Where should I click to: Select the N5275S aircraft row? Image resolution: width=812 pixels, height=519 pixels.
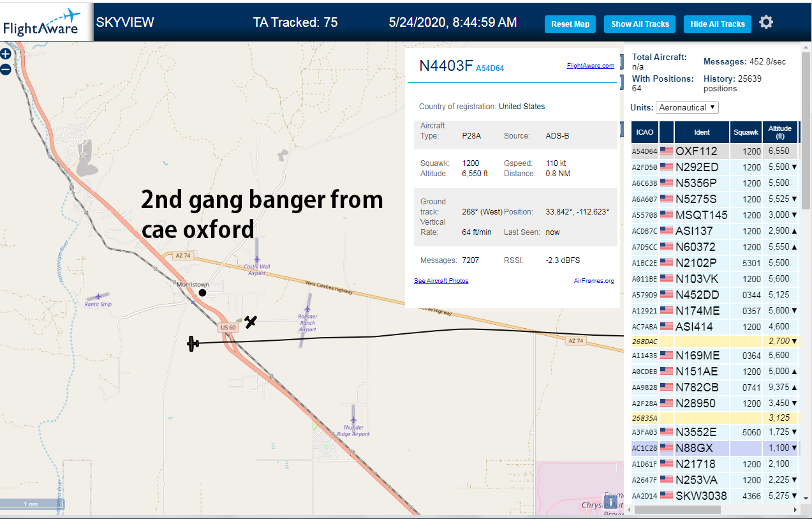pyautogui.click(x=715, y=199)
